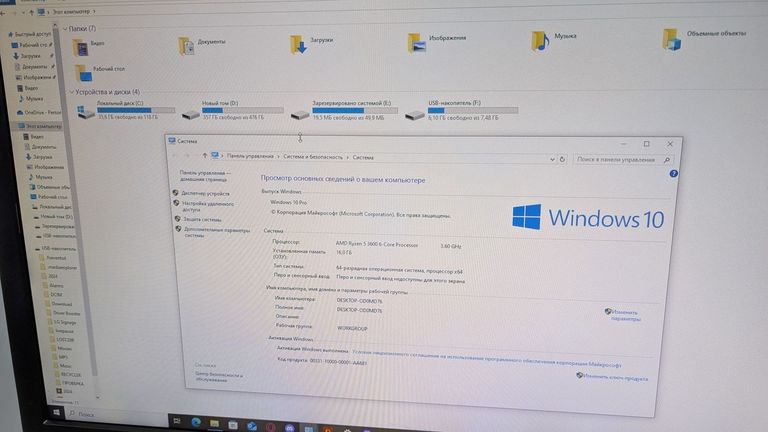Collapse the Папки (7) group
This screenshot has width=768, height=432.
tap(67, 28)
